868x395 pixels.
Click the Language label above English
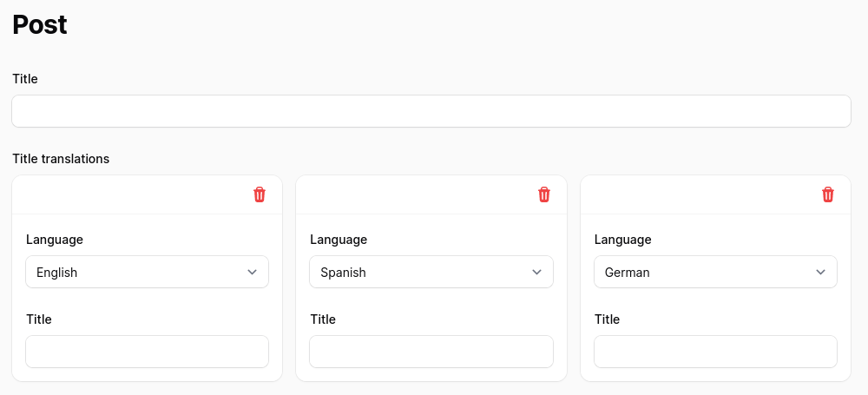[x=54, y=240]
